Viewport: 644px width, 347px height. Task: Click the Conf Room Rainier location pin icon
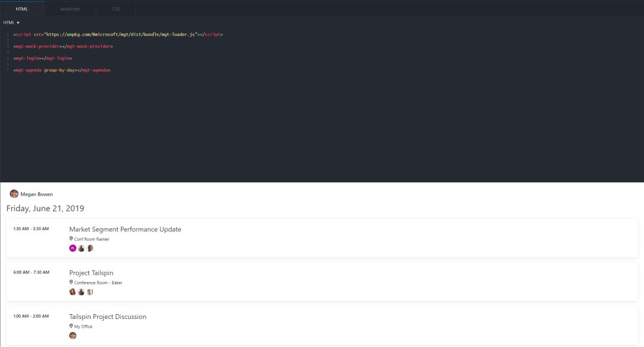71,238
